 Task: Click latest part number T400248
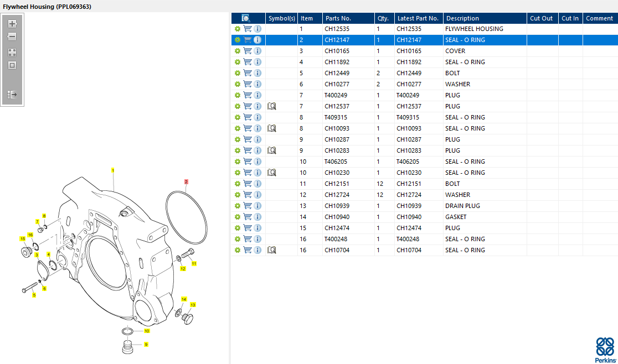pyautogui.click(x=408, y=239)
